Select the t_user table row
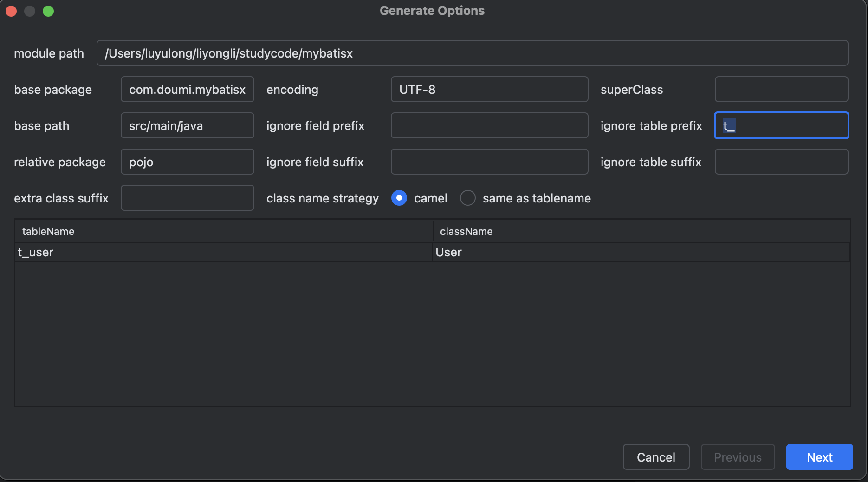This screenshot has height=482, width=868. click(223, 253)
